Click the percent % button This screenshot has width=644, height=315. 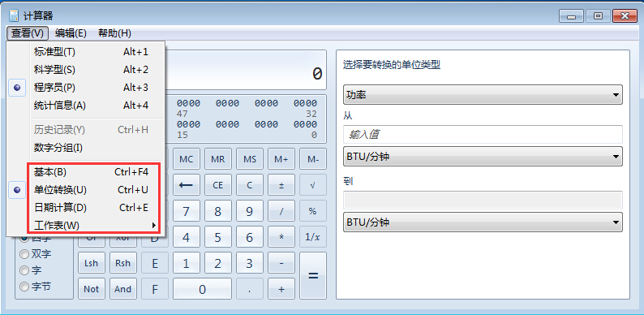coord(312,211)
